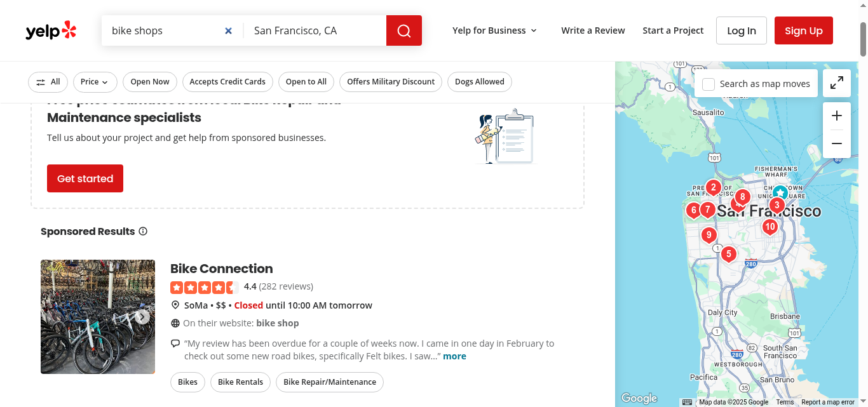Toggle the Open Now filter

pos(150,82)
